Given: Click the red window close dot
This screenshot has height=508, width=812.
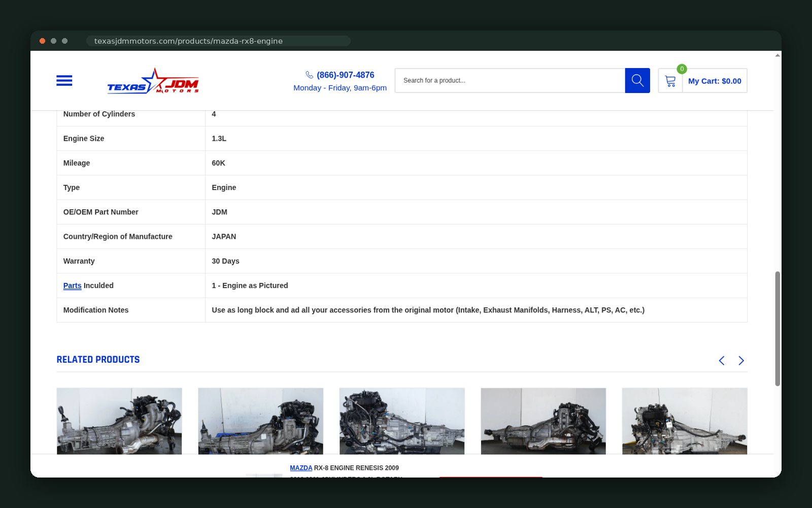Looking at the screenshot, I should click(43, 41).
